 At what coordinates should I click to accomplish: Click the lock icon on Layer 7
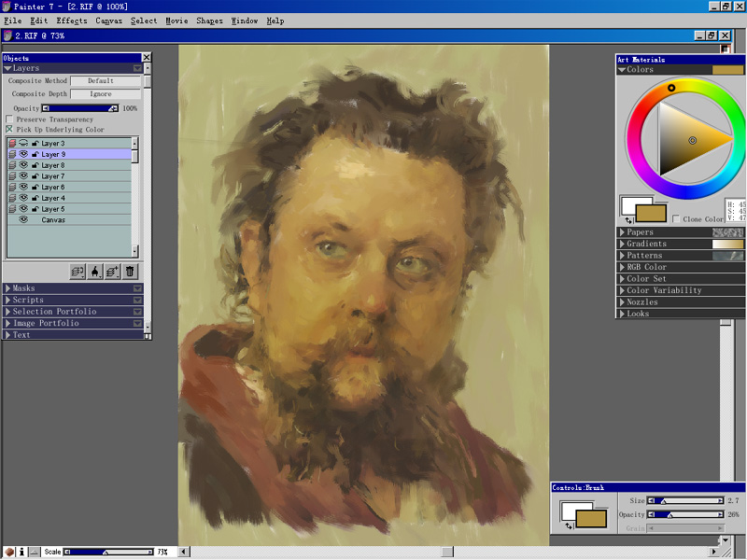coord(35,176)
